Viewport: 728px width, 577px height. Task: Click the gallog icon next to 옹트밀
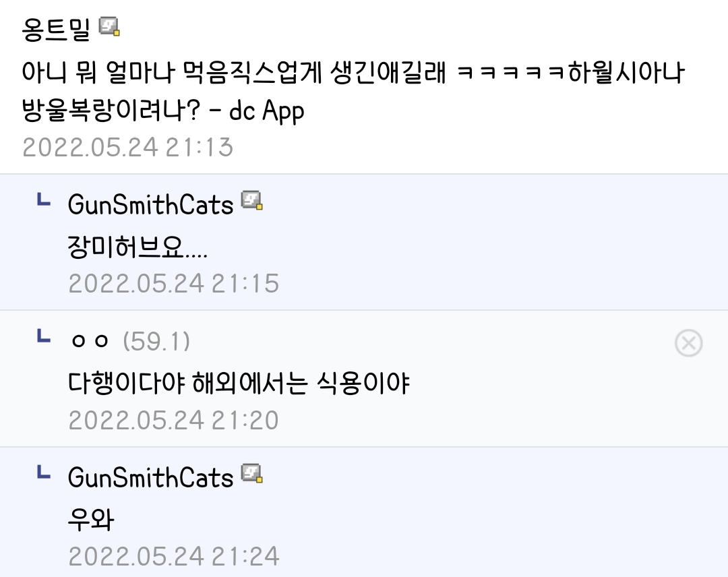pyautogui.click(x=109, y=27)
